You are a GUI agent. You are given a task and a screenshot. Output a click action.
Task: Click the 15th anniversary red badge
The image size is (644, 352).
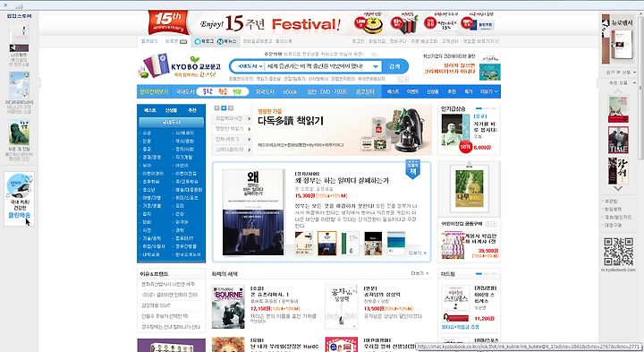tap(168, 22)
